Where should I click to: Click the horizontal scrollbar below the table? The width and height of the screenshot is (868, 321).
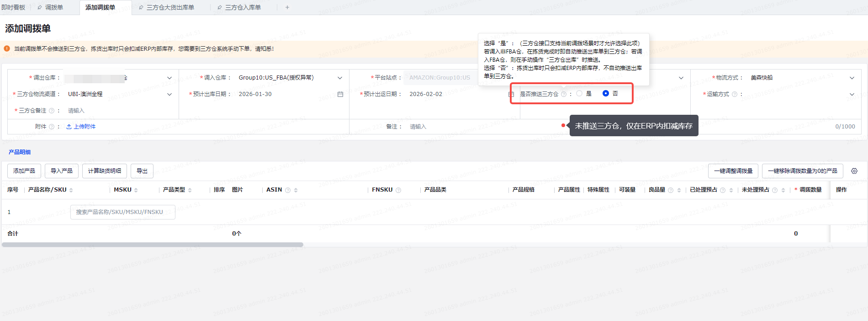(x=153, y=245)
